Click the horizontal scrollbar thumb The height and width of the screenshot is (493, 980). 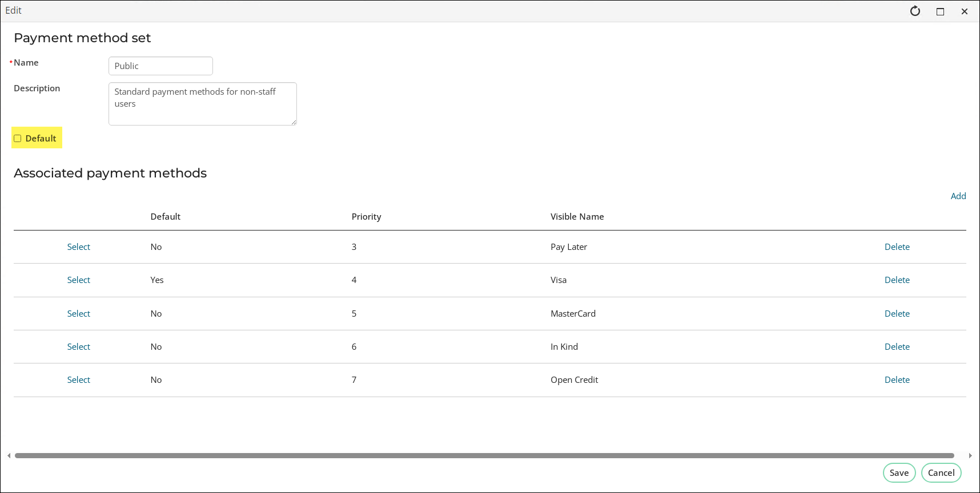click(484, 455)
